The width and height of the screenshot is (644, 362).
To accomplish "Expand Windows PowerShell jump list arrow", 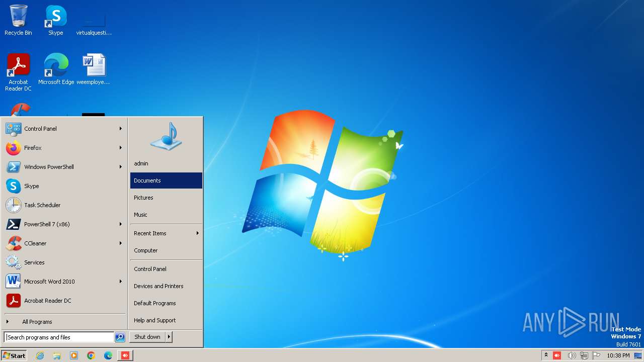I will pos(121,167).
